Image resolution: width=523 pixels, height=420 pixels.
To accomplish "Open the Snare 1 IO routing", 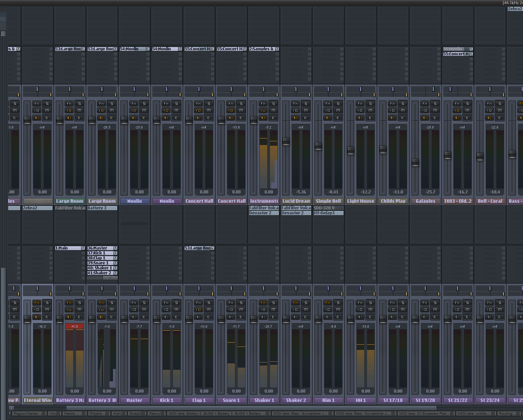I will tap(231, 310).
